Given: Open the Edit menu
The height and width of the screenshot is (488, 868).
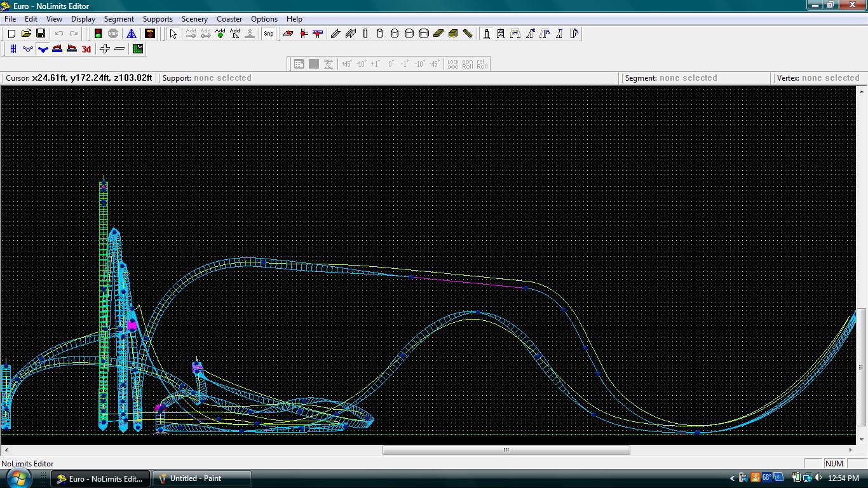Looking at the screenshot, I should click(31, 19).
